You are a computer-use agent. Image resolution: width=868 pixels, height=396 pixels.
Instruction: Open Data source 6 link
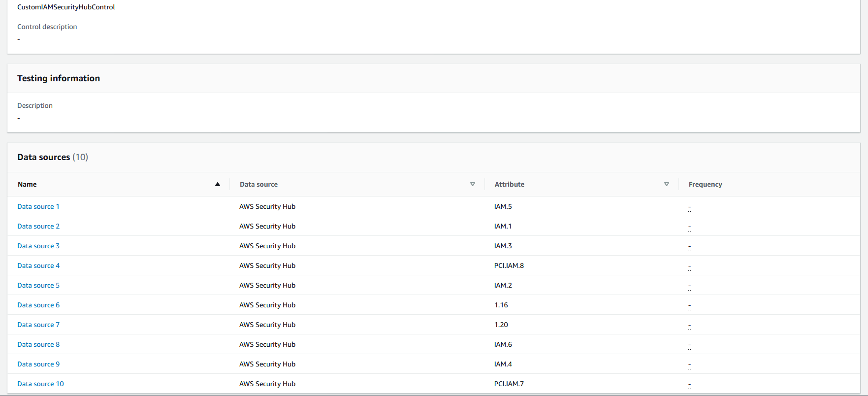38,305
